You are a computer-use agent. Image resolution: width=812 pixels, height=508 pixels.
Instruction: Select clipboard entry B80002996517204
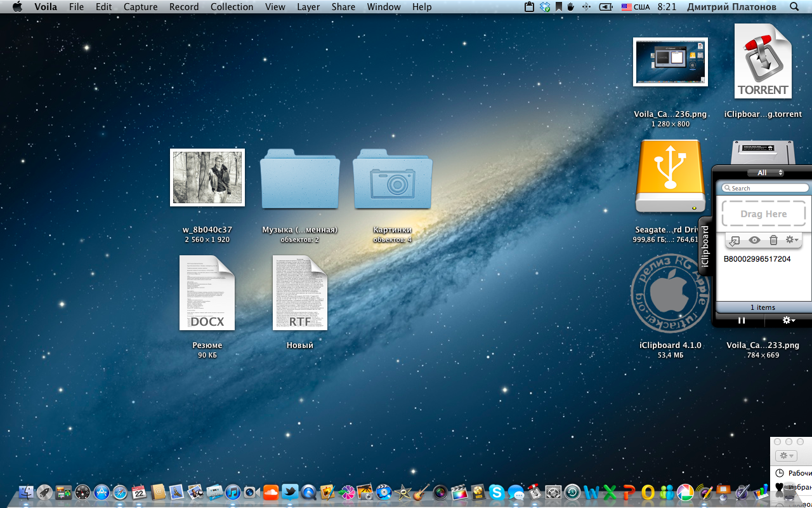pos(757,259)
